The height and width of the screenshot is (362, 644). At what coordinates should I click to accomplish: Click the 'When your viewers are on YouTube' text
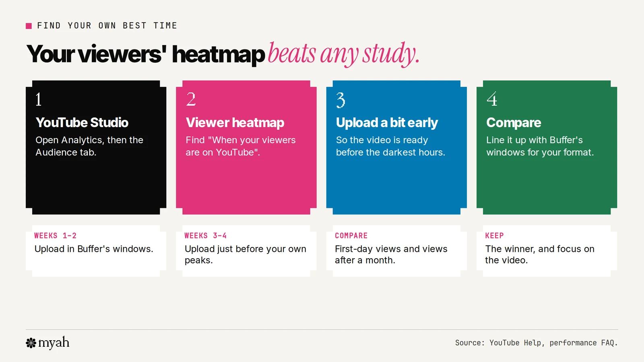(241, 146)
